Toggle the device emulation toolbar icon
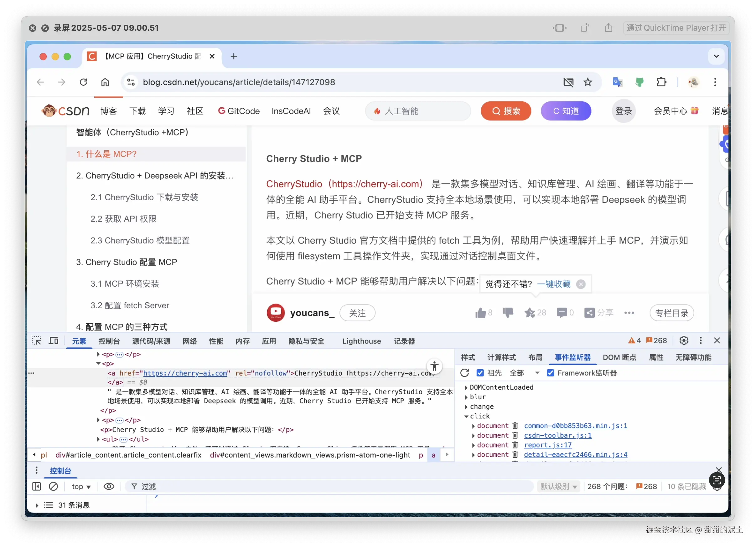Screen dimensions: 756x547 pyautogui.click(x=53, y=340)
